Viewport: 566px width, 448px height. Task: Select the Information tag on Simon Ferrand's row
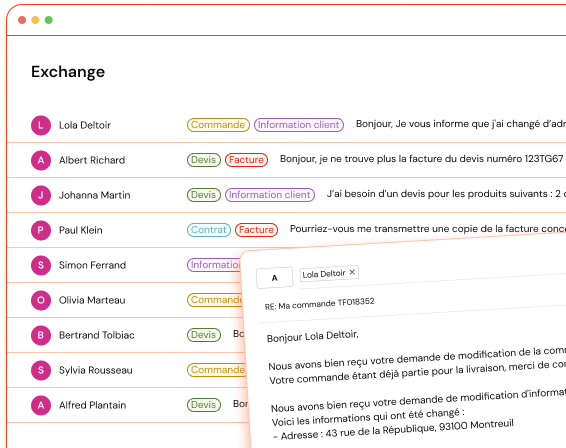point(214,265)
